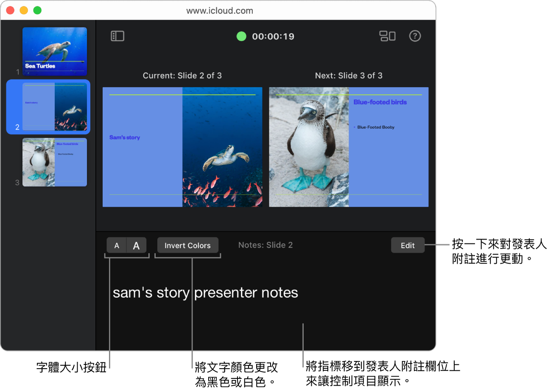Open the presenter display layout options icon
Viewport: 556px width, 392px height.
tap(387, 36)
